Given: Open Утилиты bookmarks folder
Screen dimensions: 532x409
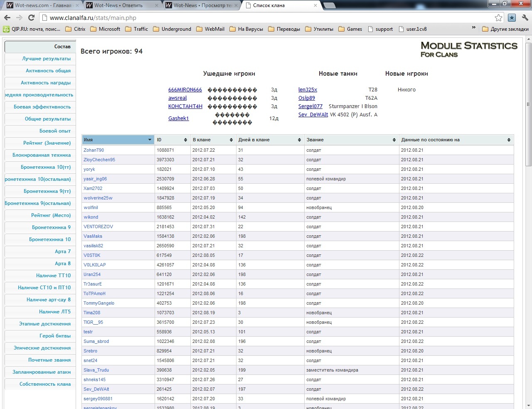Looking at the screenshot, I should [319, 29].
